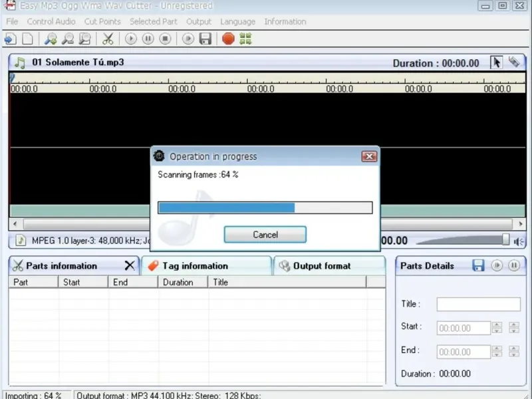This screenshot has width=532, height=399.
Task: Click the first stepper next to Start field
Action: pos(497,328)
